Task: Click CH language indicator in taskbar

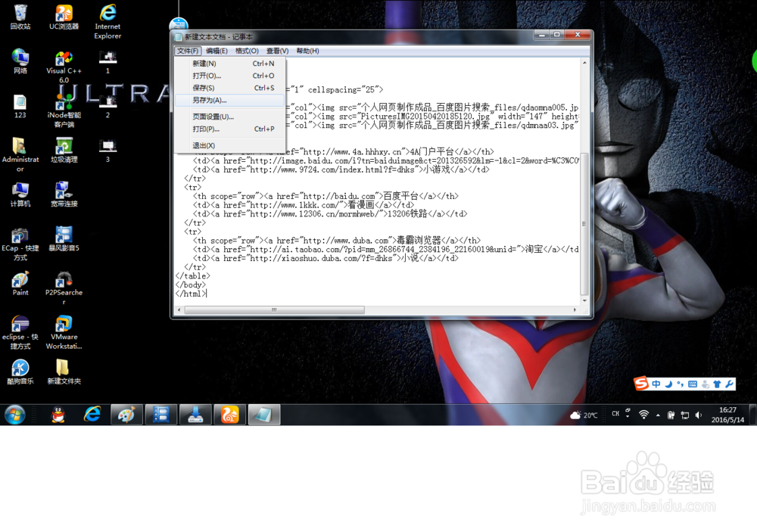Action: 615,414
